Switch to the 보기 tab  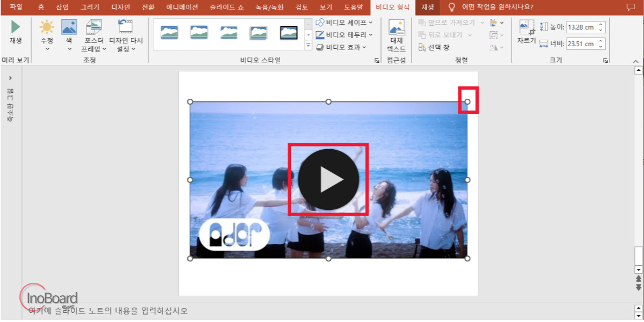[x=326, y=8]
